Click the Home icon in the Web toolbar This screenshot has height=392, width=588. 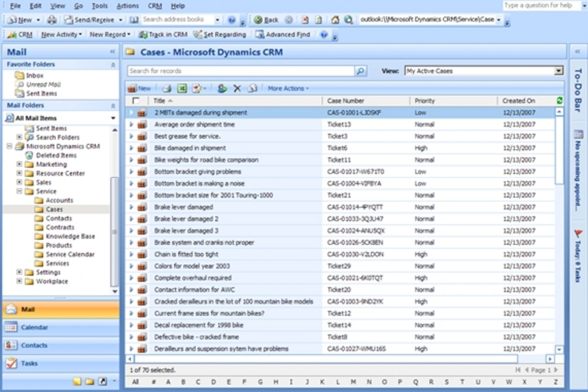(x=335, y=20)
